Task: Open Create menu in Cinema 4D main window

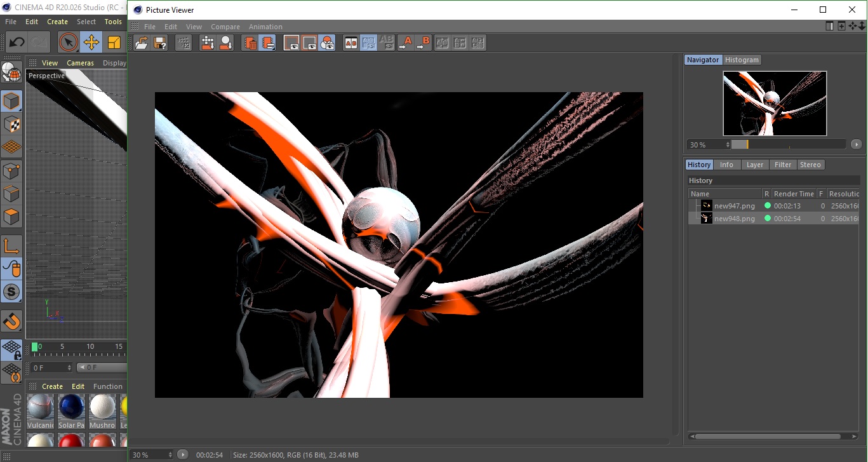Action: 57,22
